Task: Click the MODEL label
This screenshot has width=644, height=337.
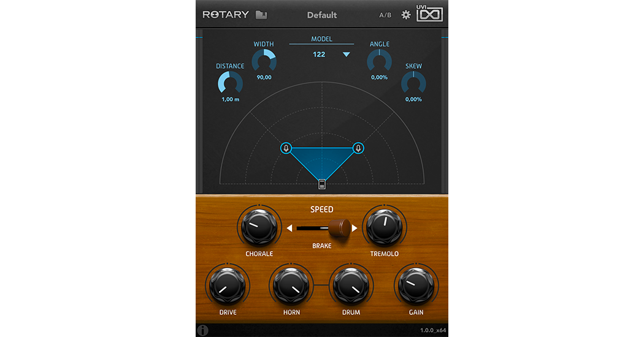Action: pos(321,39)
